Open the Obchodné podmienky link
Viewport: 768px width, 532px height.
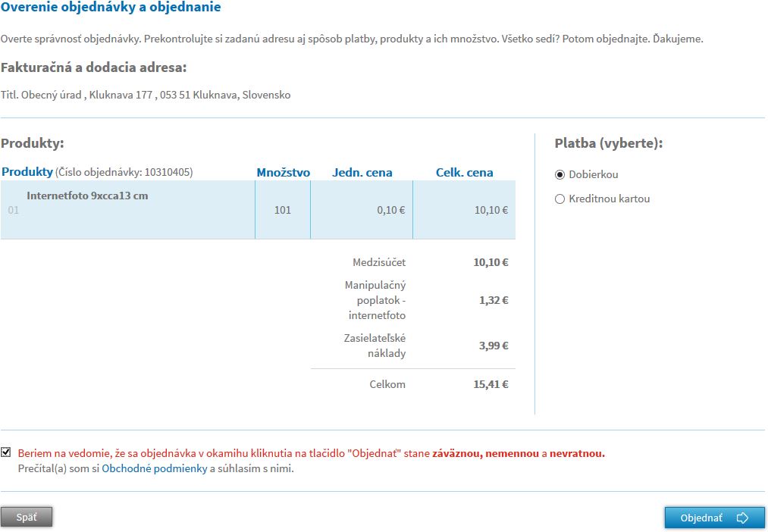154,468
